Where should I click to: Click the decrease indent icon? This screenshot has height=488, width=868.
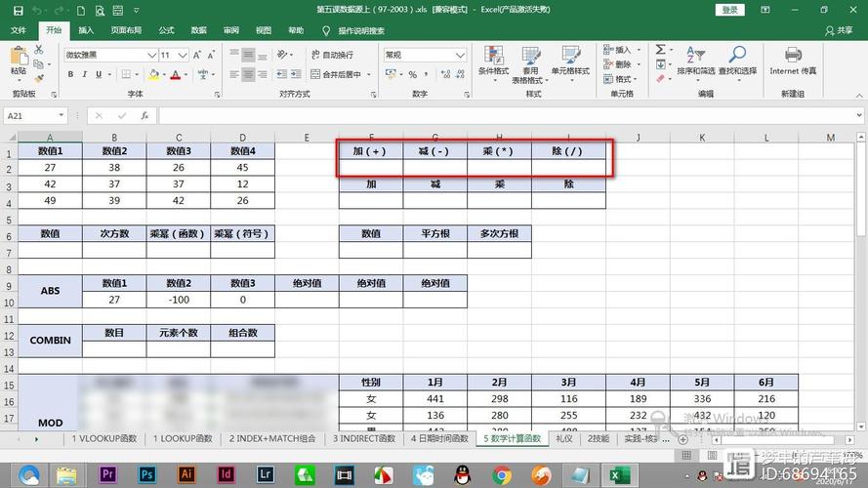(282, 74)
